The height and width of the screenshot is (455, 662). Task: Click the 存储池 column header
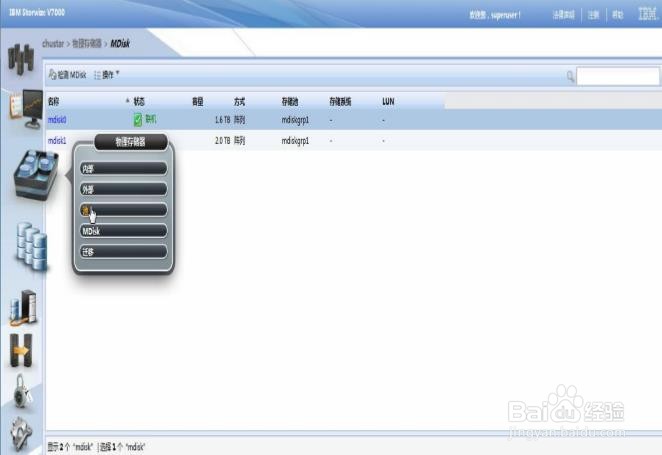pos(290,101)
